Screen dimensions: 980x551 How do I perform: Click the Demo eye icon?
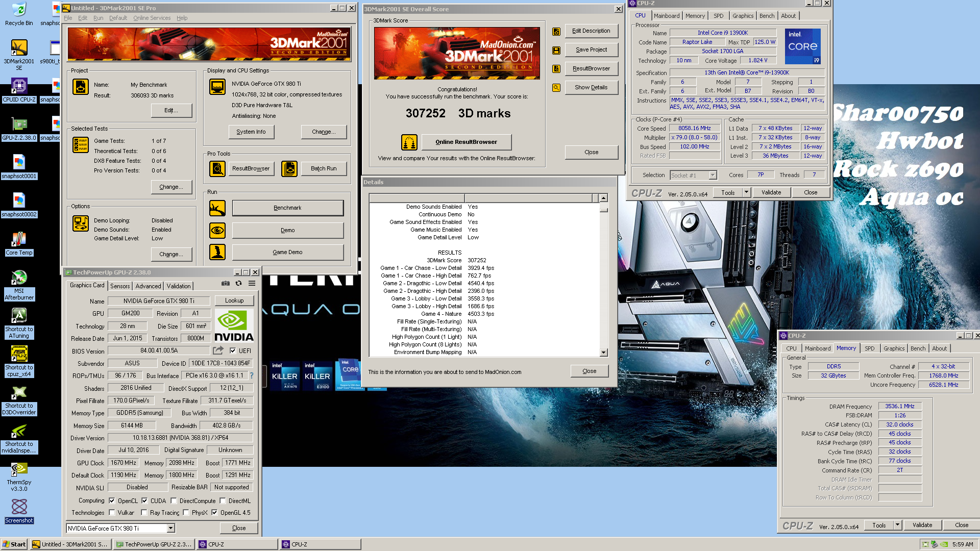click(x=217, y=230)
